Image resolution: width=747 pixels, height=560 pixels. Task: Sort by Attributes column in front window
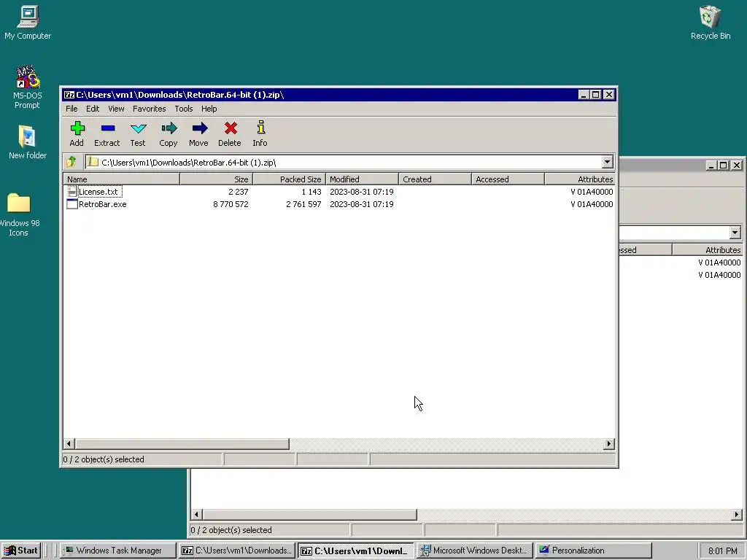click(580, 179)
